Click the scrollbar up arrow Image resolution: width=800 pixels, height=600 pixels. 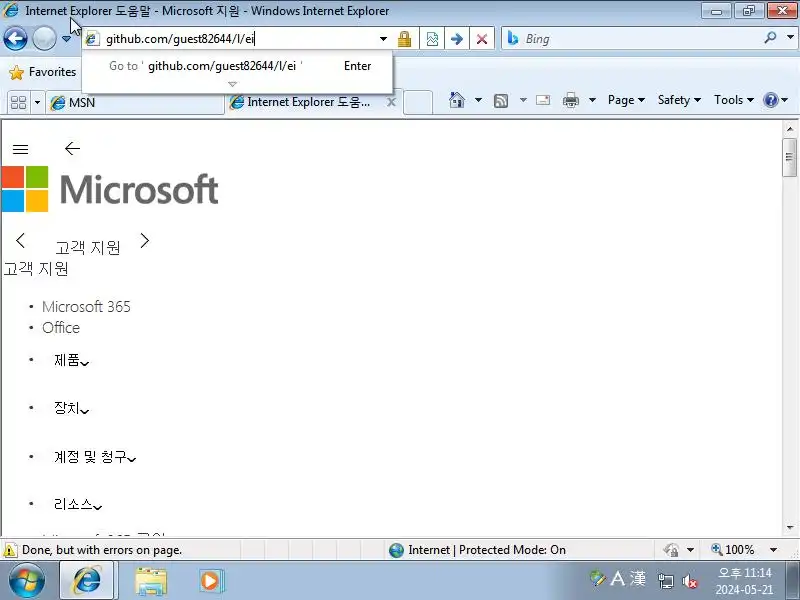[x=789, y=129]
